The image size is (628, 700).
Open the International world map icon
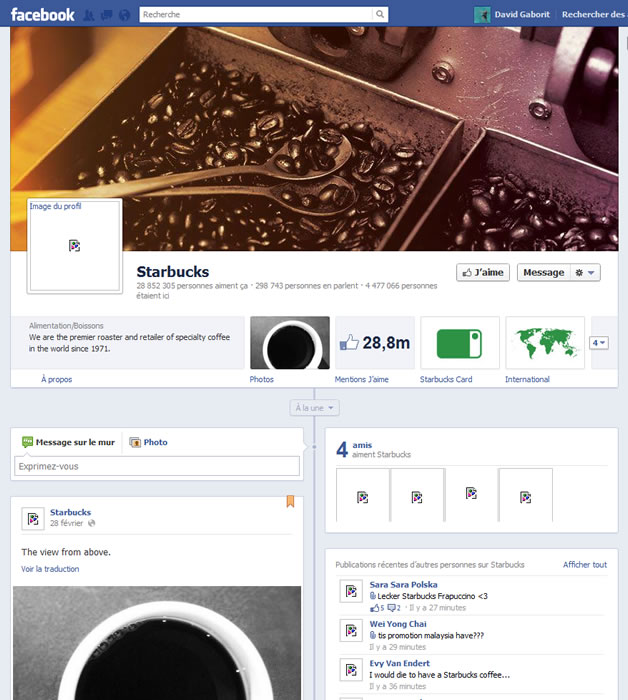[545, 342]
